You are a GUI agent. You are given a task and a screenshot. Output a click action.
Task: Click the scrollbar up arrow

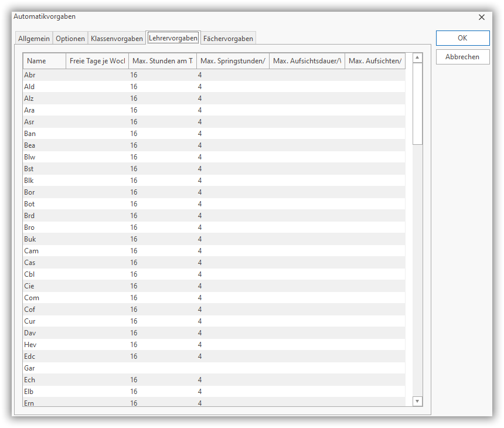[x=417, y=57]
